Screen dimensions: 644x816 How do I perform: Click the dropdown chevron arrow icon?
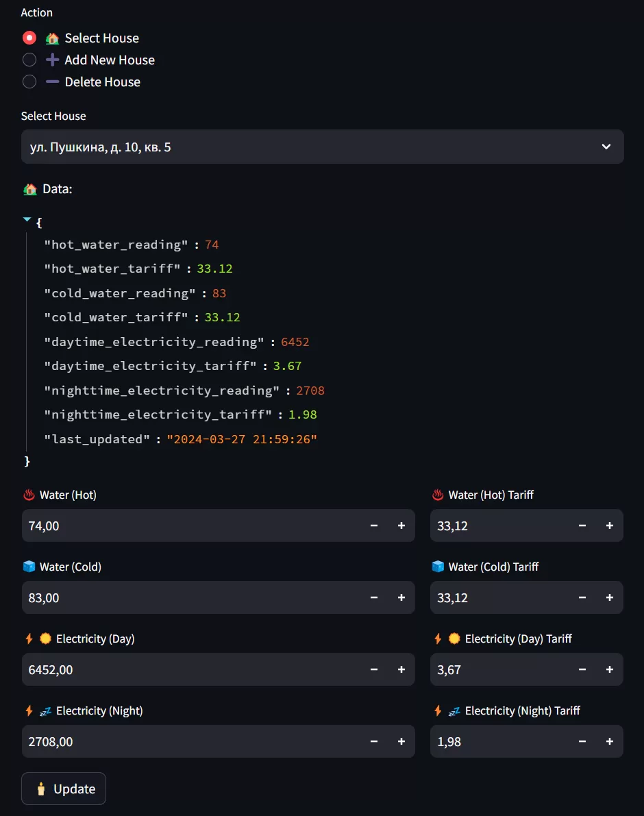click(606, 147)
